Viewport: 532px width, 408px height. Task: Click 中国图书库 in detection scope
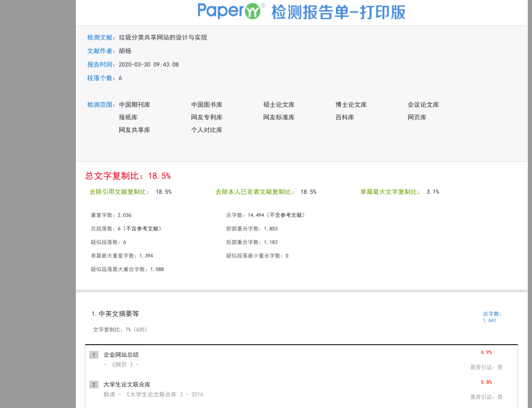(206, 105)
